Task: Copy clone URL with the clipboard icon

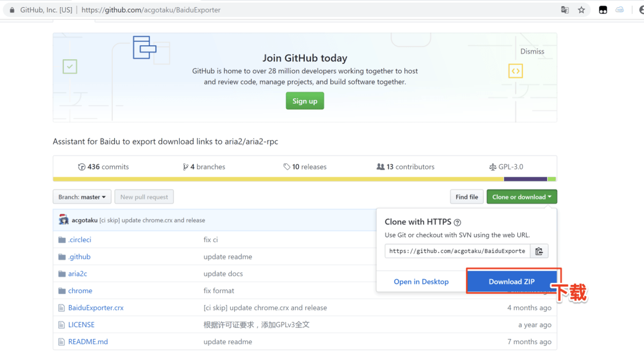Action: point(539,251)
